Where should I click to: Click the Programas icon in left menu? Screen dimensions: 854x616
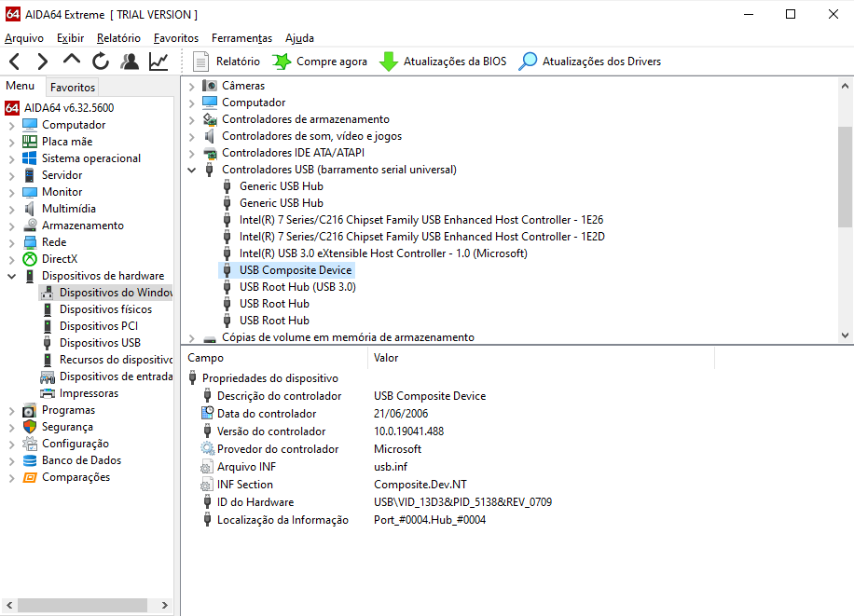click(x=30, y=410)
